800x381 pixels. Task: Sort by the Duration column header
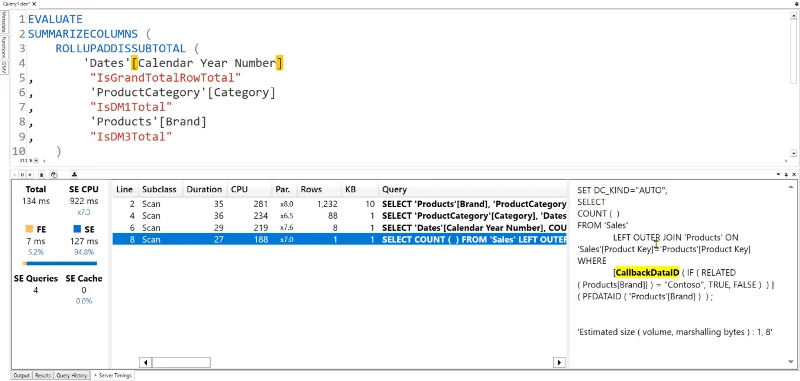coord(204,189)
